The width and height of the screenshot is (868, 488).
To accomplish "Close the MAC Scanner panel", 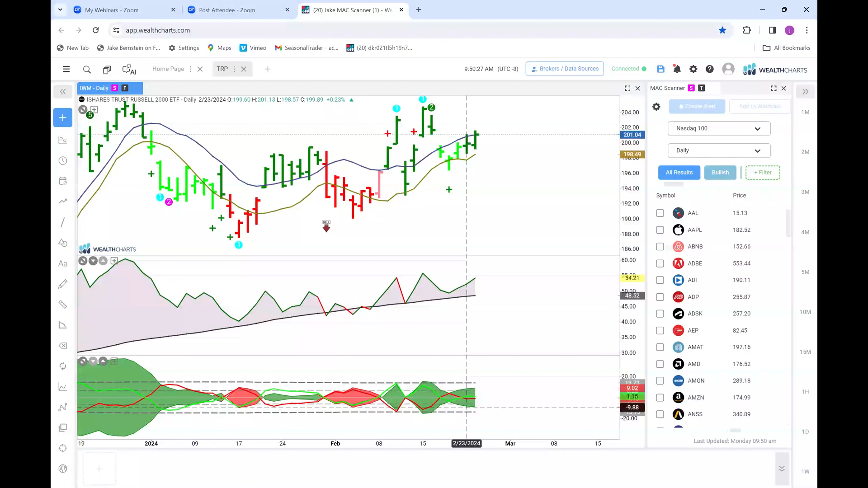I will pos(784,89).
